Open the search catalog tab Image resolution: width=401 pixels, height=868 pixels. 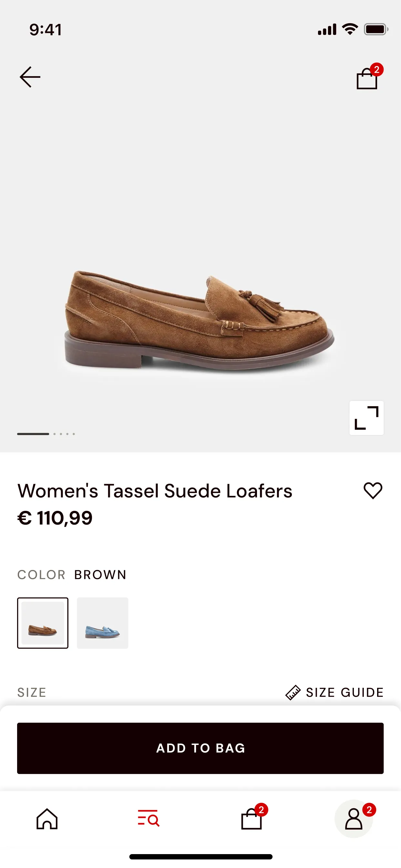148,818
